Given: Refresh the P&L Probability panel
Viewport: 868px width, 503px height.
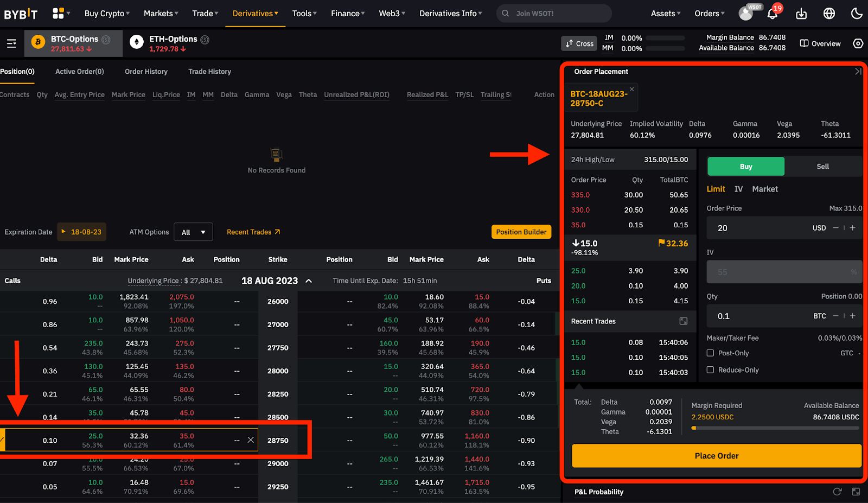Looking at the screenshot, I should [x=837, y=492].
